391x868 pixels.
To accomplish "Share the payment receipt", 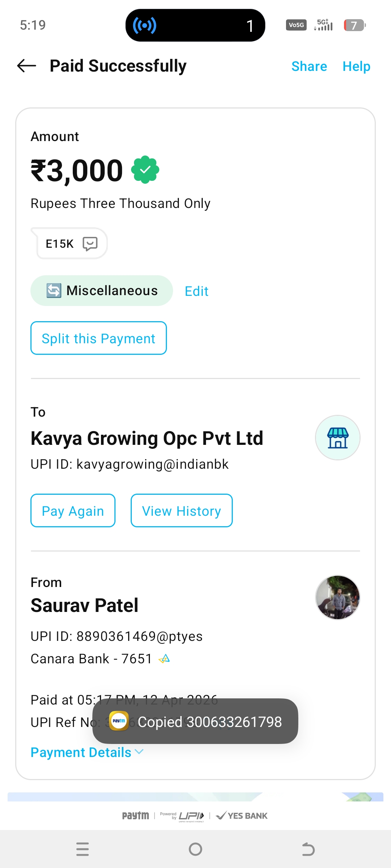I will click(x=309, y=67).
